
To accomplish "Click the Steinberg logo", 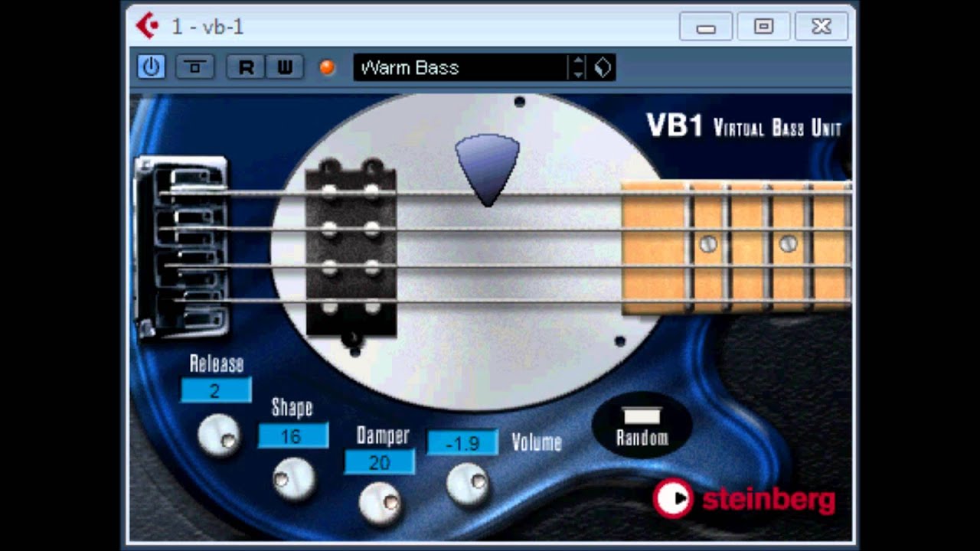I will coord(743,499).
